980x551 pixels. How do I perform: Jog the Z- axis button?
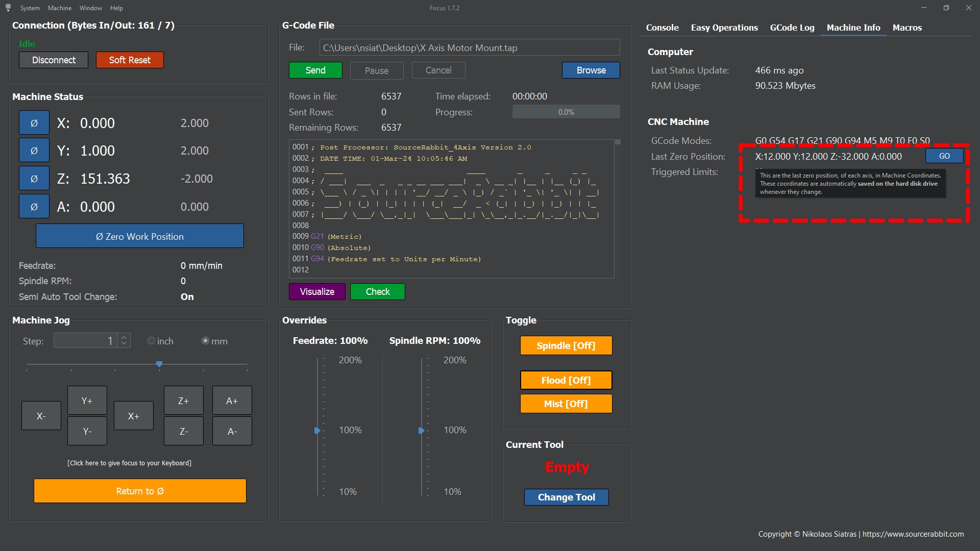coord(183,431)
